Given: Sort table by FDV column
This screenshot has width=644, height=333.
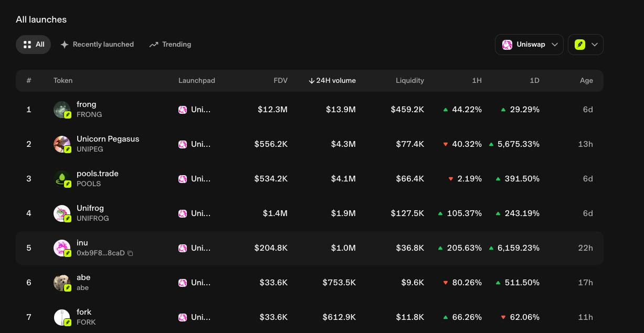Looking at the screenshot, I should coord(280,80).
